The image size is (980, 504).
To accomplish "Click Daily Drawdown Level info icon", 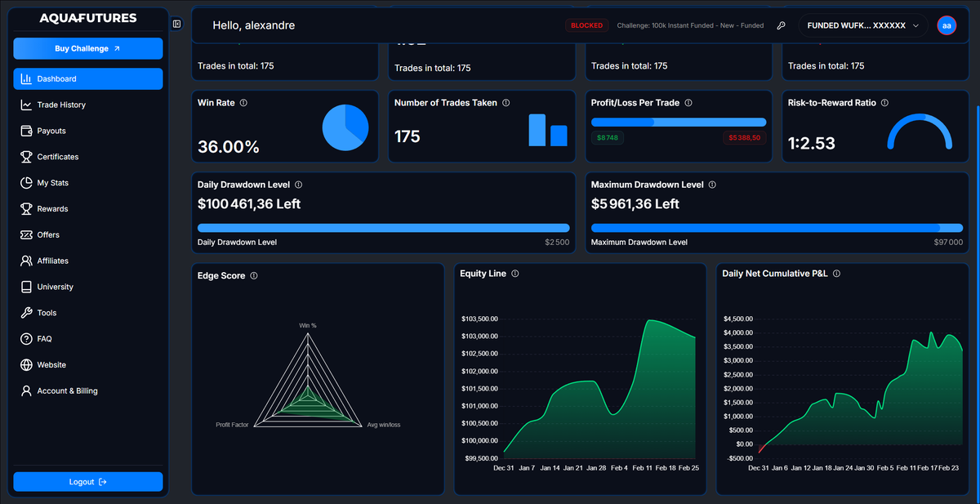I will coord(298,185).
